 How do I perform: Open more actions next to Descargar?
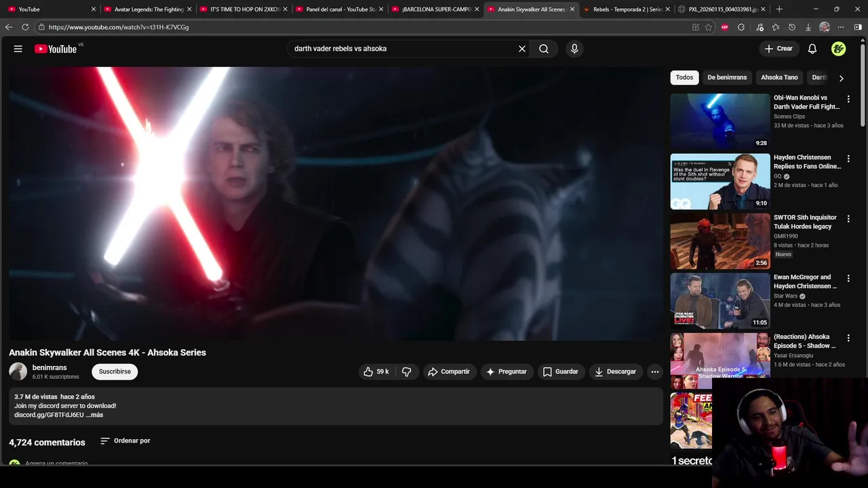click(654, 371)
